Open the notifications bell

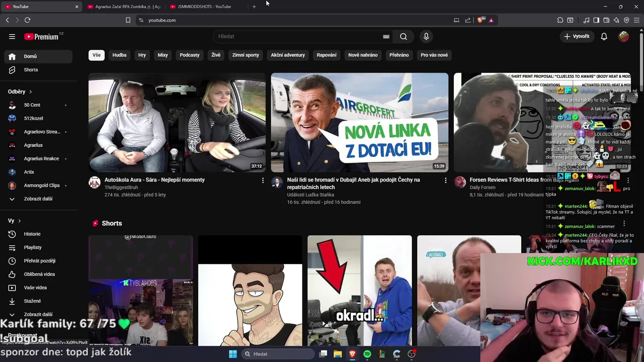coord(604,36)
